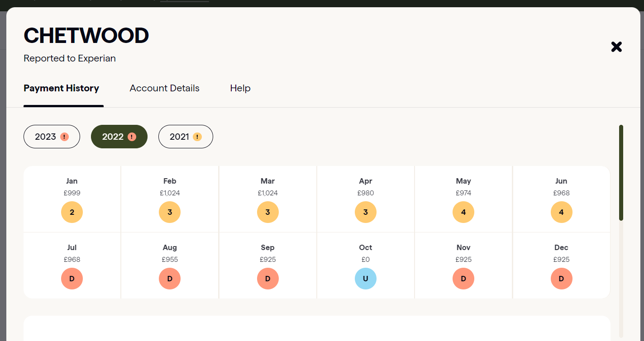Click September default D badge
The height and width of the screenshot is (341, 644).
(268, 279)
